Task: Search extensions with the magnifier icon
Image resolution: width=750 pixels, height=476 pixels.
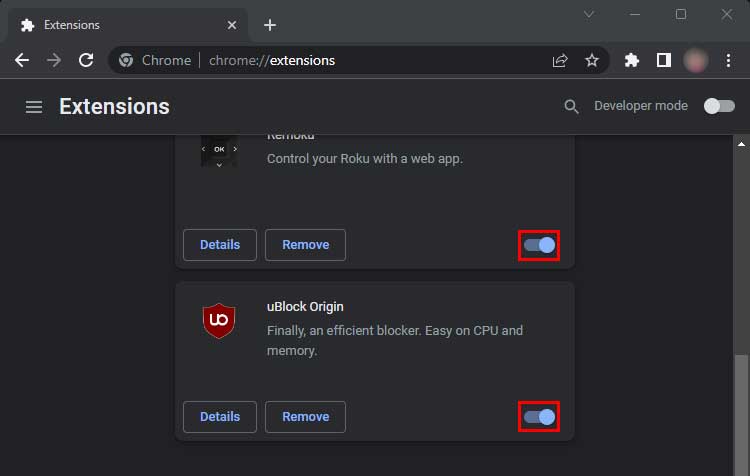Action: point(571,106)
